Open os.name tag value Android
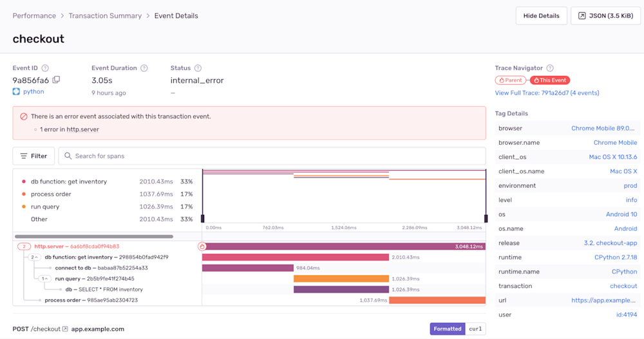 click(x=626, y=228)
